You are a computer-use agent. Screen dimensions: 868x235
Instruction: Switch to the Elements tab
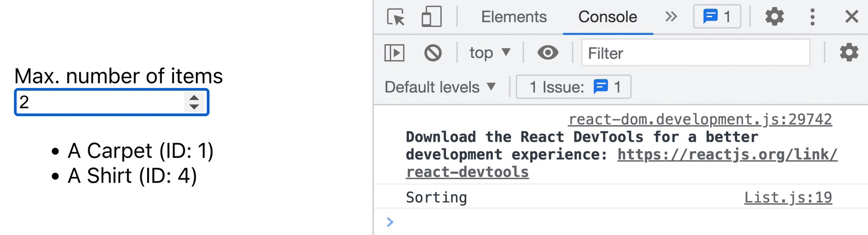tap(514, 17)
